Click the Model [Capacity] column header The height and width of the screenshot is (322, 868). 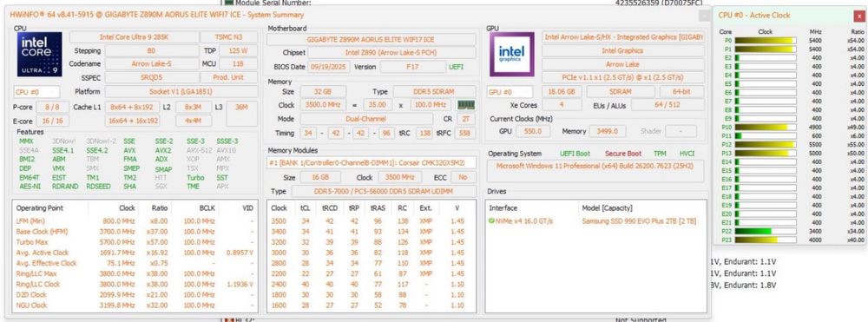pyautogui.click(x=608, y=208)
